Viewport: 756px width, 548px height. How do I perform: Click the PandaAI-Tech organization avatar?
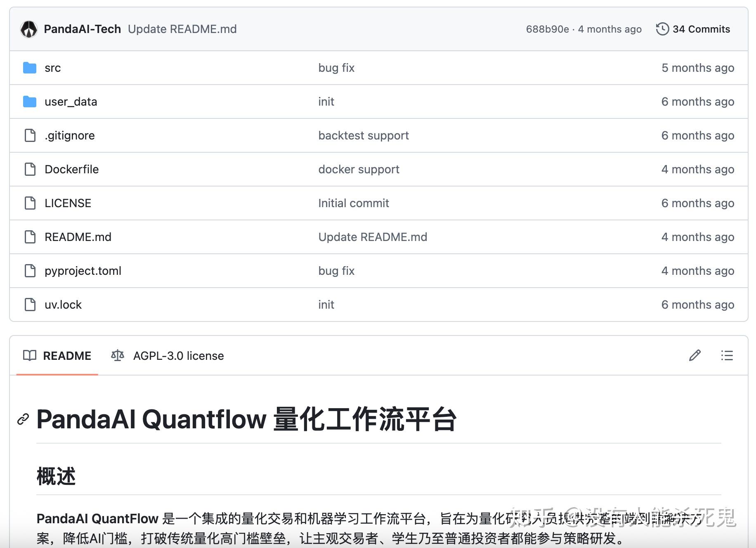tap(29, 29)
